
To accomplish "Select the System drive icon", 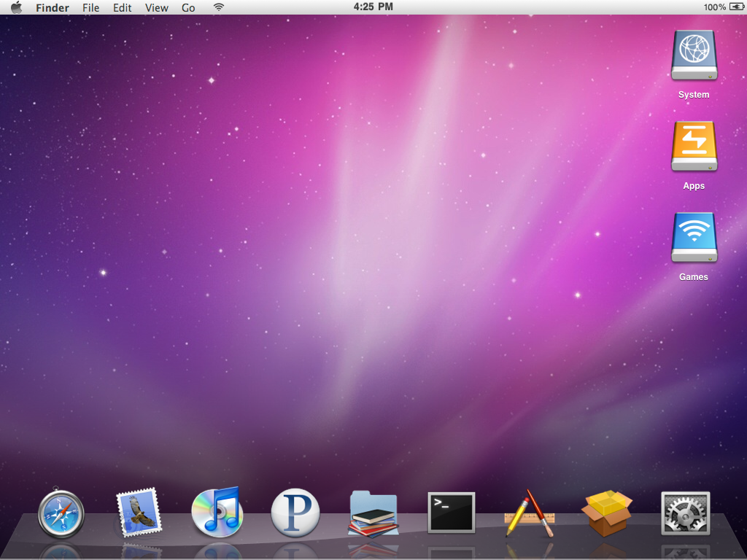I will pyautogui.click(x=694, y=56).
